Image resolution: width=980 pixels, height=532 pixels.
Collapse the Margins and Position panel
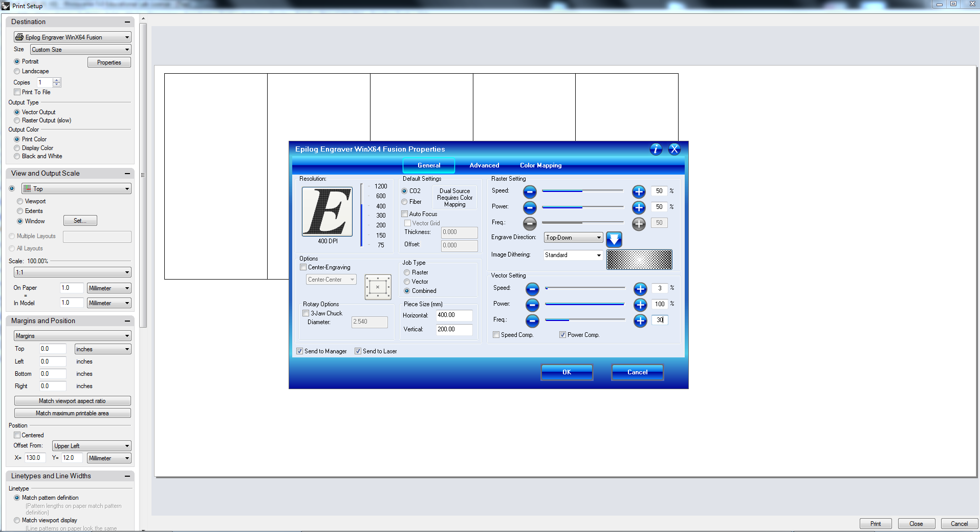[127, 321]
